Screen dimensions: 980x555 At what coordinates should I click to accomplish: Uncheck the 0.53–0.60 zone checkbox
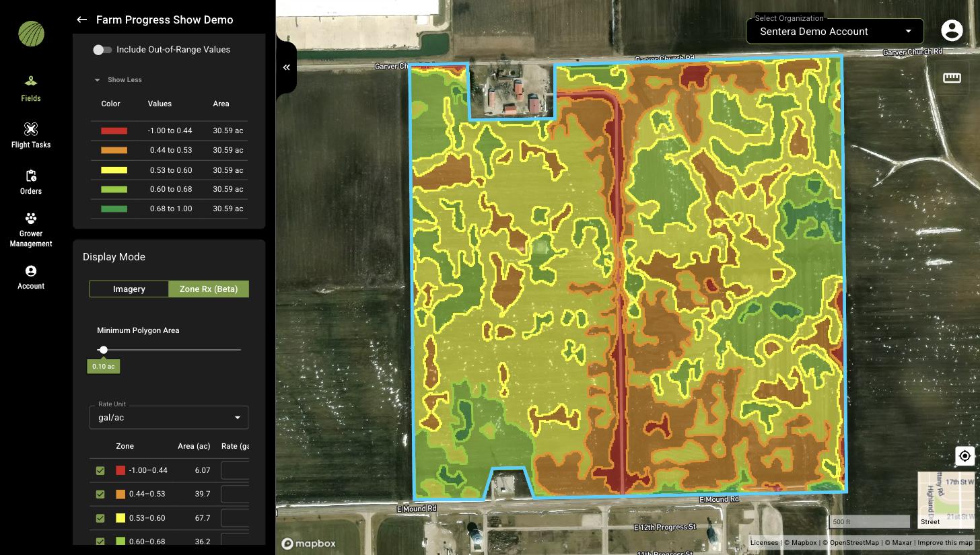click(x=100, y=518)
